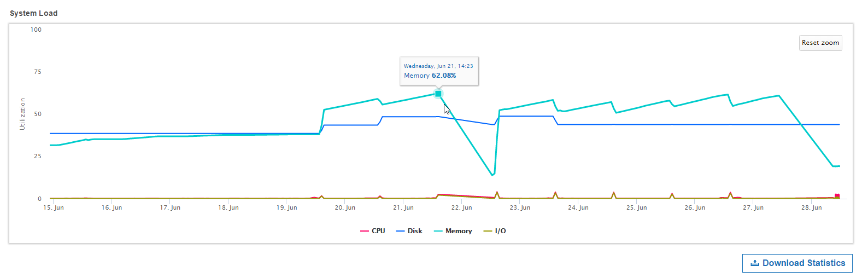Hide the I/O series via legend label

coord(500,231)
